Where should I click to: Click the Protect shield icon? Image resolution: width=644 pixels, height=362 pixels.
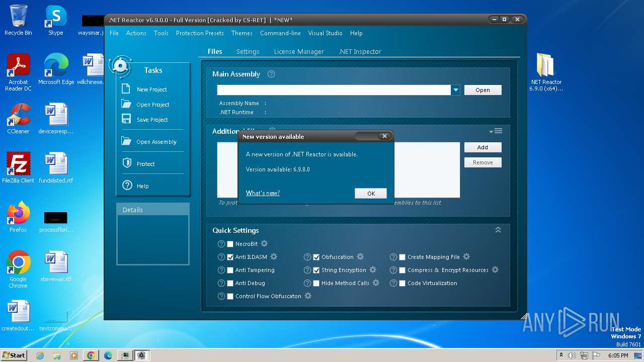click(127, 163)
